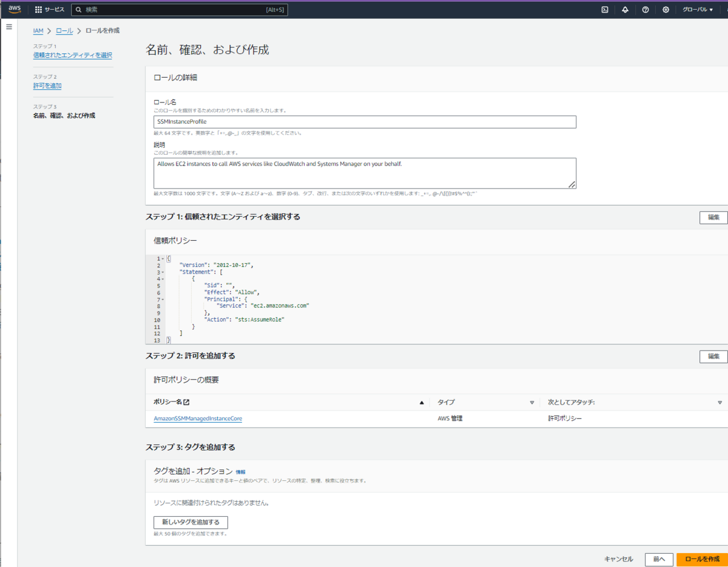Collapse Principal fold arrow on line 7
This screenshot has height=567, width=728.
coord(163,300)
